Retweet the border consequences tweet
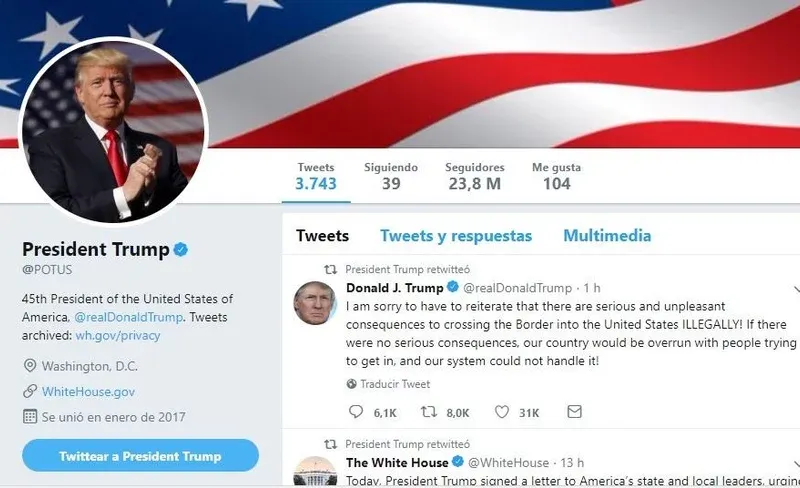 pyautogui.click(x=429, y=411)
